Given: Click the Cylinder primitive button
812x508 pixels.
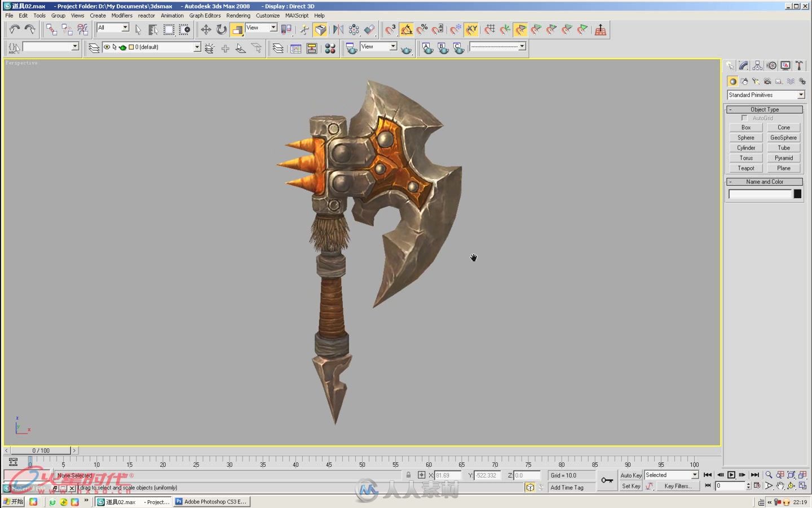Looking at the screenshot, I should pyautogui.click(x=746, y=148).
